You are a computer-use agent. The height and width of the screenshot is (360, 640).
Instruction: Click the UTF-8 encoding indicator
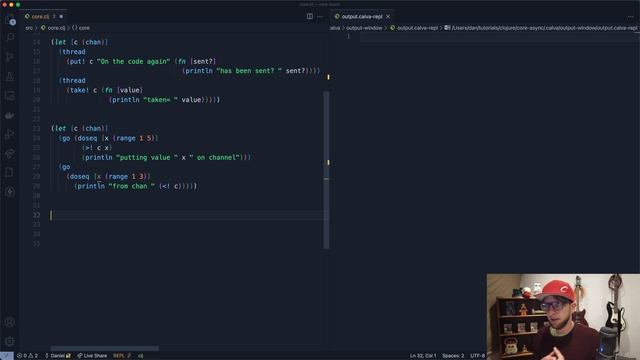point(478,356)
